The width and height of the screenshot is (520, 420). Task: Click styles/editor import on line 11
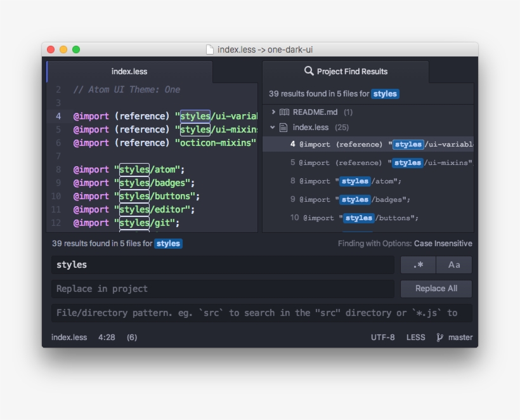154,209
